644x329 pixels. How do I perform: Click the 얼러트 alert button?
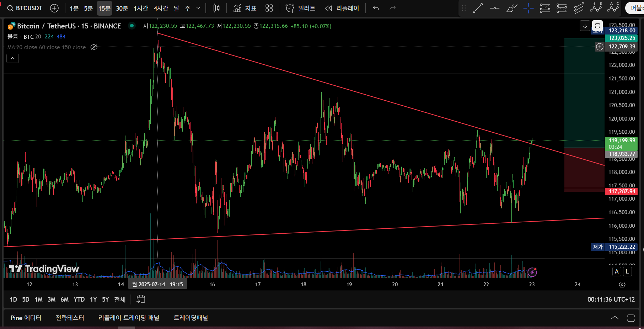pos(301,8)
